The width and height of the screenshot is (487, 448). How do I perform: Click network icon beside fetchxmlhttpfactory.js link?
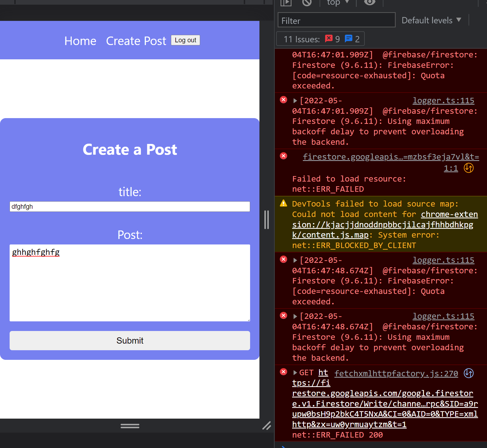point(469,373)
